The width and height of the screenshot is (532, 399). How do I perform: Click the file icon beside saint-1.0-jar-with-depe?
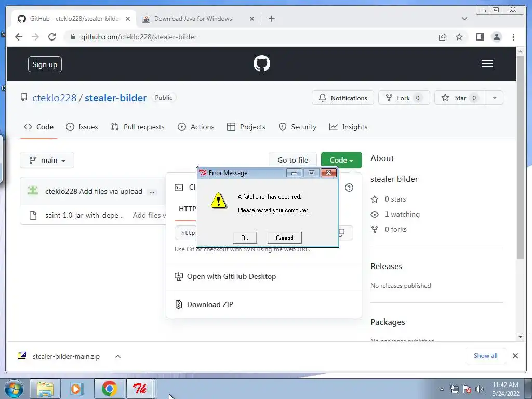pos(33,216)
